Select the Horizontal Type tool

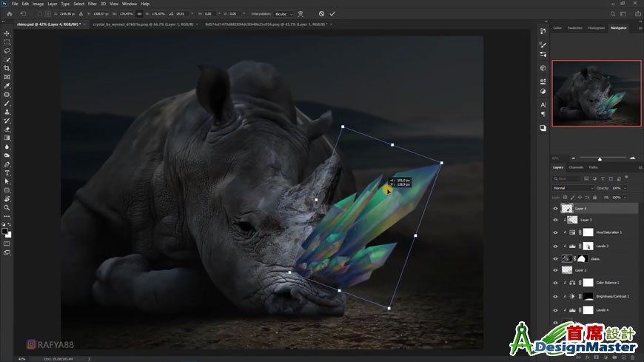[x=7, y=173]
